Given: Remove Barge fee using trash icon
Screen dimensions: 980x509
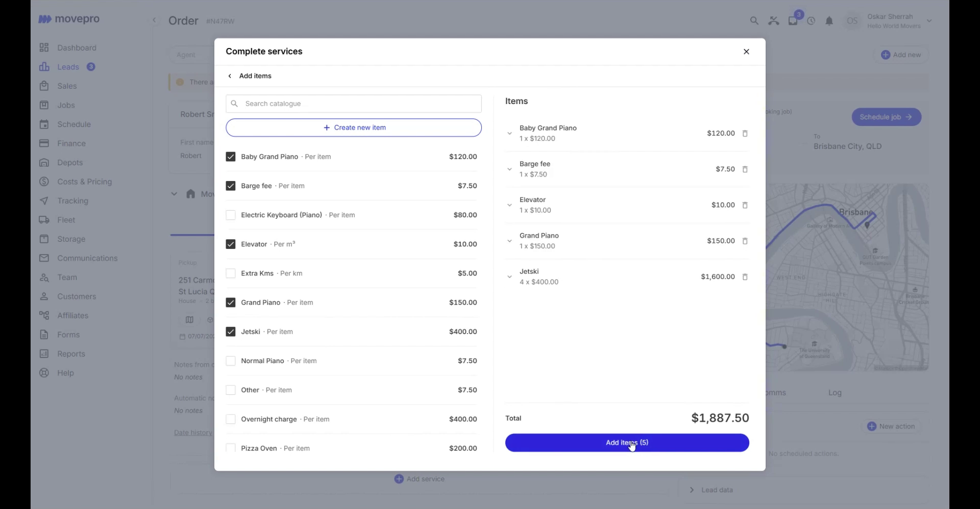Looking at the screenshot, I should pyautogui.click(x=745, y=169).
